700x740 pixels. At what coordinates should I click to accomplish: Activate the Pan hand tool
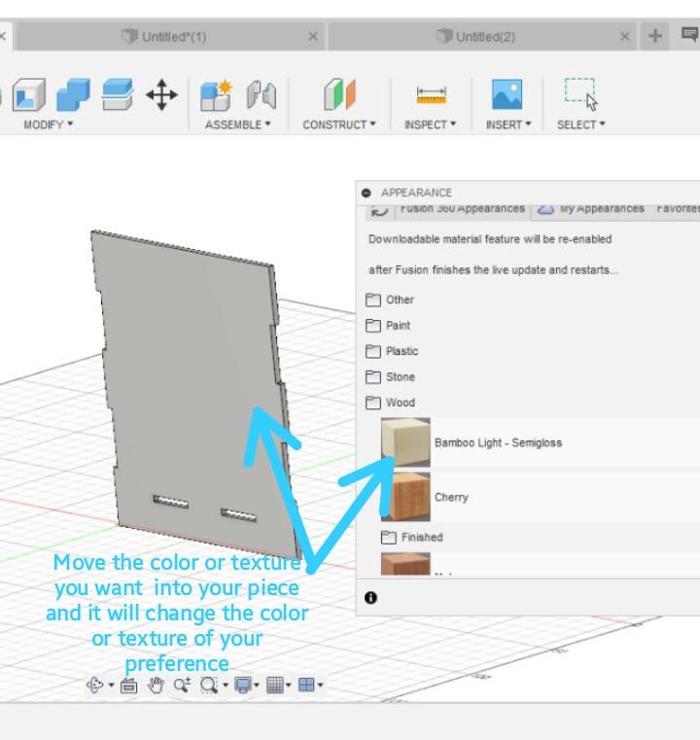[x=156, y=685]
